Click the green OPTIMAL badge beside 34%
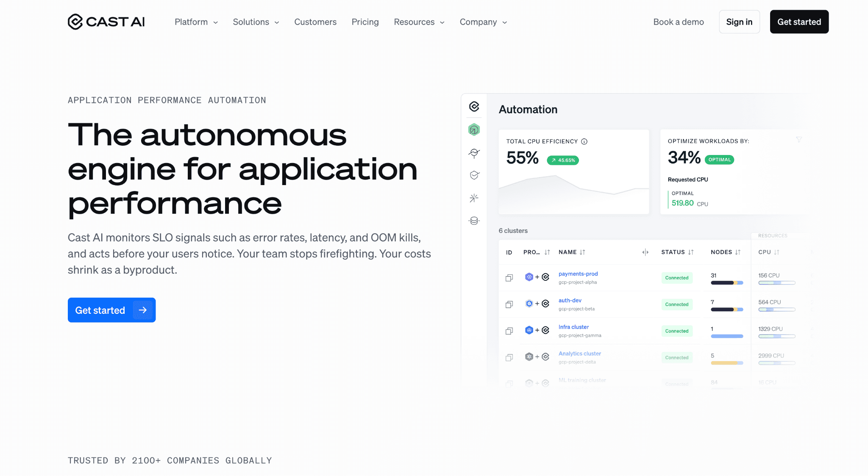The image size is (868, 476). point(719,160)
